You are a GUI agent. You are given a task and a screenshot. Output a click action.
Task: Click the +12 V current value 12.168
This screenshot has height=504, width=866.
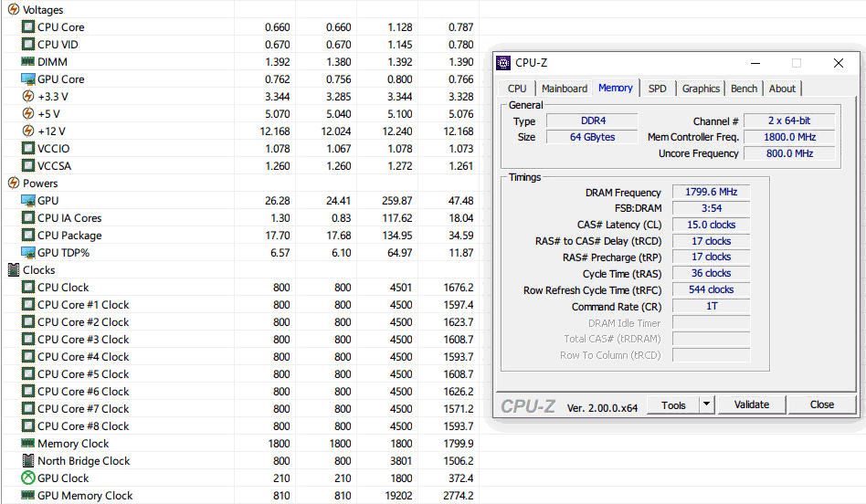[x=274, y=131]
